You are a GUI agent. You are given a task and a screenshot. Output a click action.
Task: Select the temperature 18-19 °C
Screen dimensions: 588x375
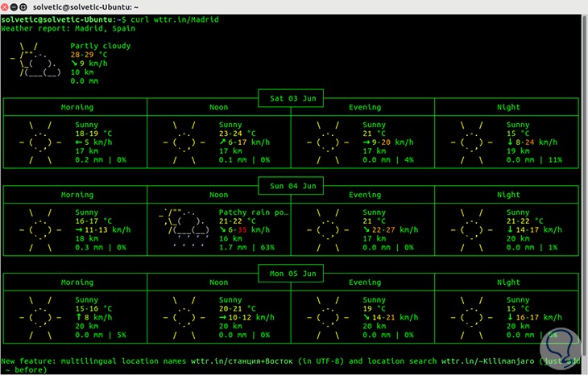click(93, 134)
